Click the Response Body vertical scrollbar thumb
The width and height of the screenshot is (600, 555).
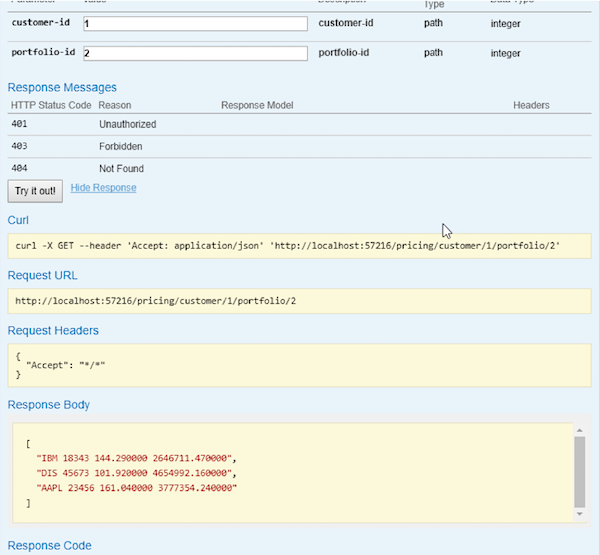580,470
